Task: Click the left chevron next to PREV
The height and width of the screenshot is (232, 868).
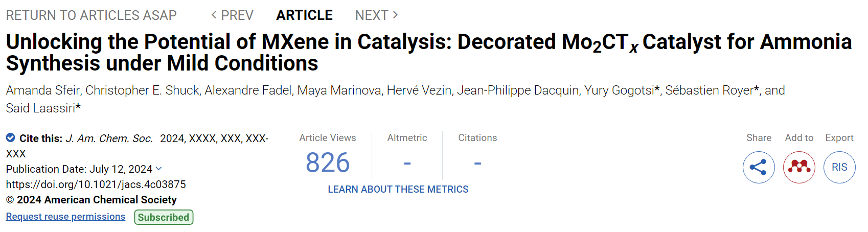Action: click(x=214, y=15)
